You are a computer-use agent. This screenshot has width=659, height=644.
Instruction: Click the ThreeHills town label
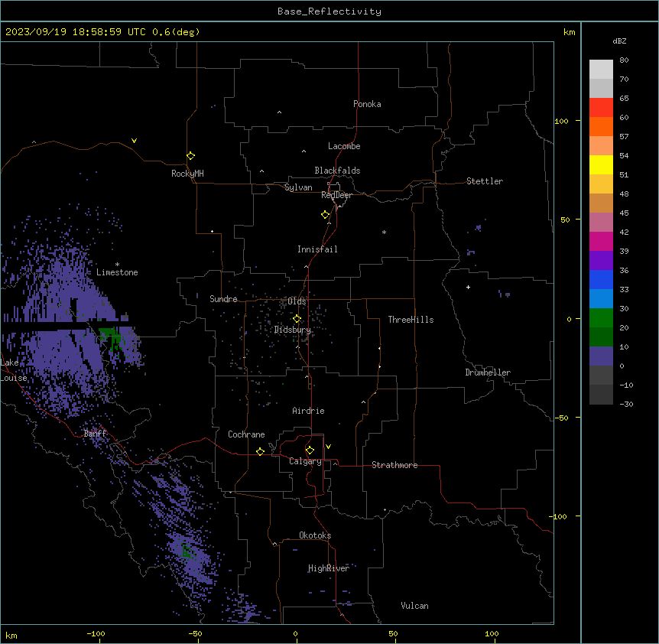pos(411,320)
